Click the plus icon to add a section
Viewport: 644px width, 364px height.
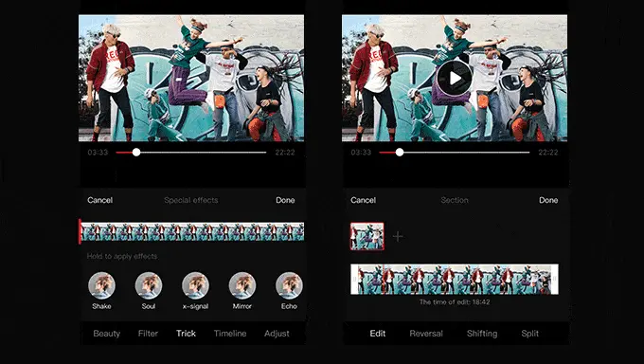[398, 236]
